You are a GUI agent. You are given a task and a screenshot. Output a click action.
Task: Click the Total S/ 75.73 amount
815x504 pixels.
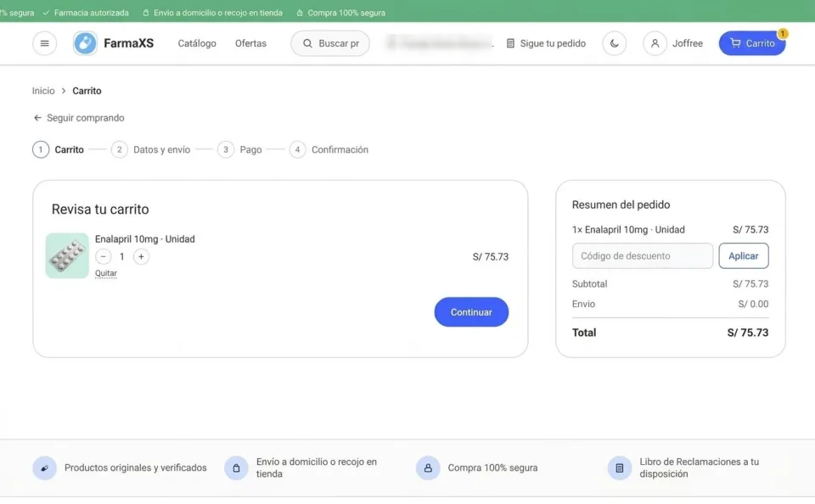[747, 333]
